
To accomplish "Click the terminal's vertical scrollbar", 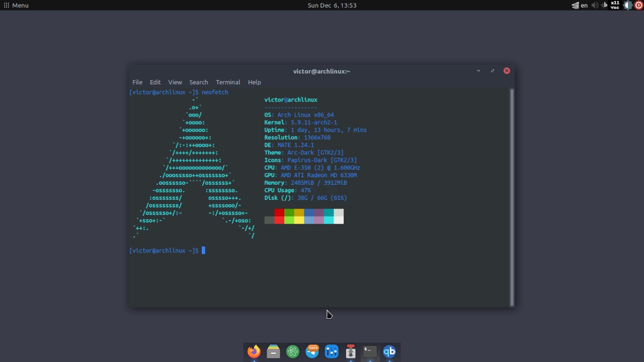I will point(512,197).
